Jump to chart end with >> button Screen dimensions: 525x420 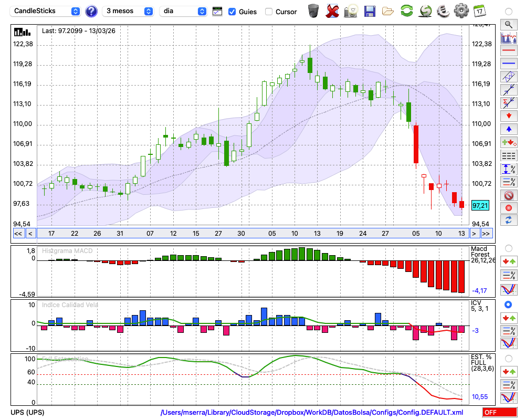coord(486,234)
